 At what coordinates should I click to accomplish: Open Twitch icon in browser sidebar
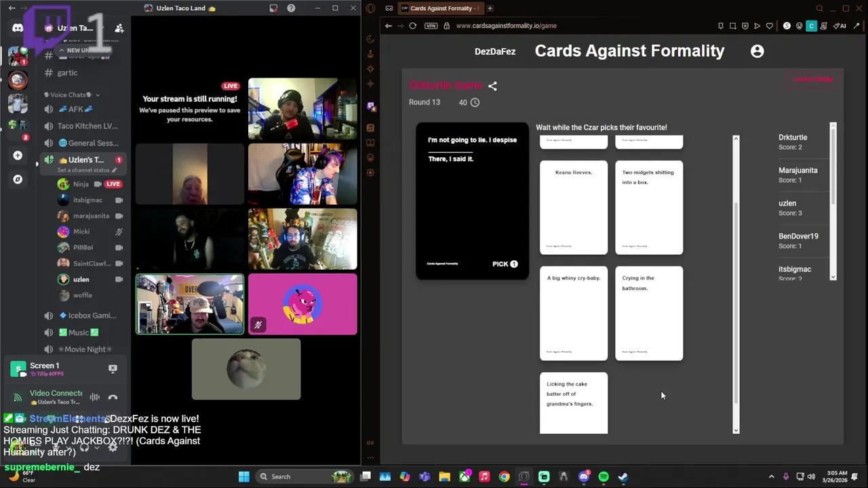pyautogui.click(x=370, y=106)
